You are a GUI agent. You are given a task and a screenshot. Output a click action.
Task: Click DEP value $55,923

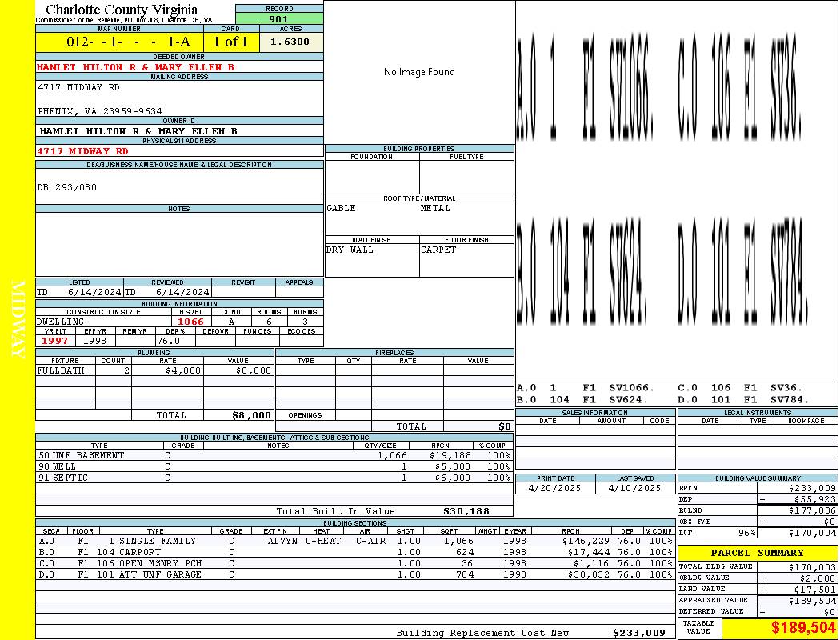click(x=815, y=500)
